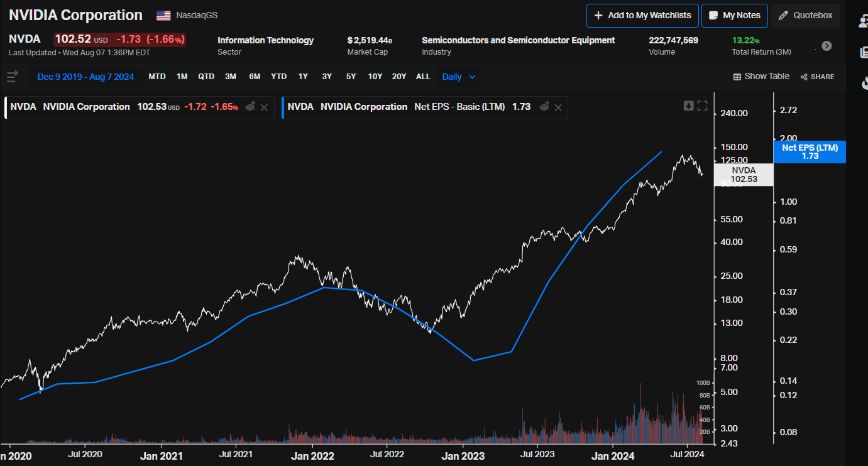Click the stack icon on NVDA price legend
Screen dimensions: 868x466
tap(251, 107)
